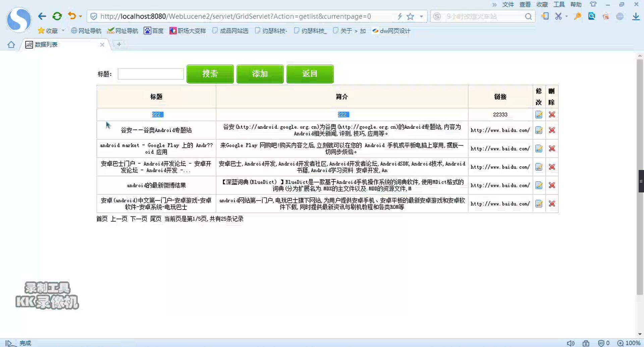Edit the 安卓巴士门户 row

coord(539,167)
